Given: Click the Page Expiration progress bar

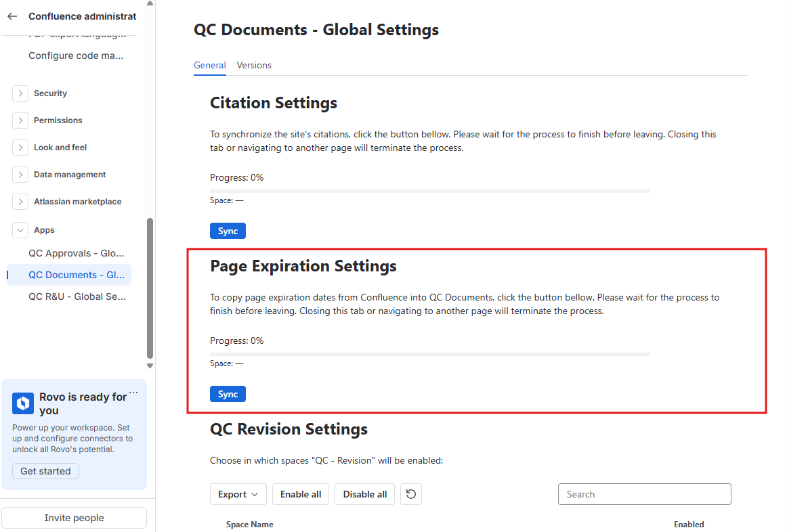Looking at the screenshot, I should pos(430,355).
